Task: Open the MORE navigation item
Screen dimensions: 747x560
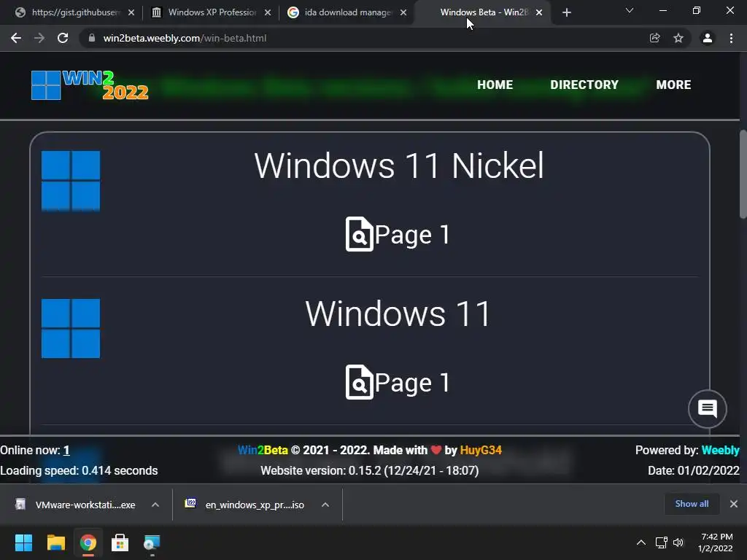Action: [673, 85]
